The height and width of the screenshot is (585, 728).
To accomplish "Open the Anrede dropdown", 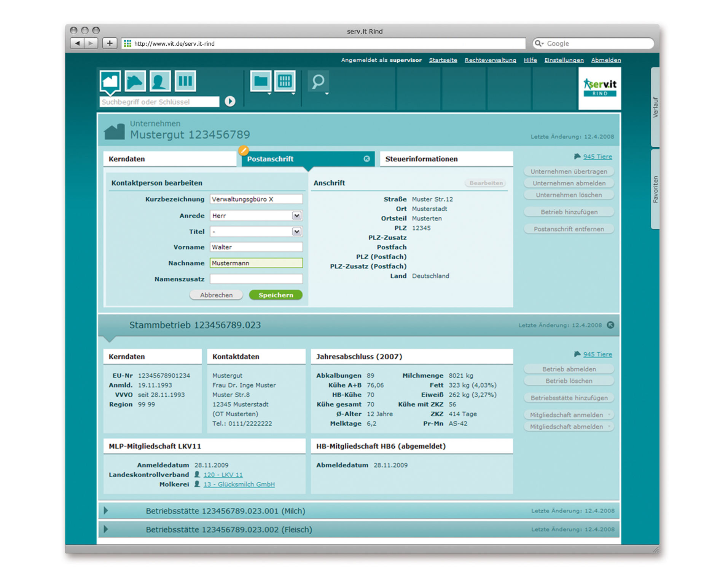I will point(296,216).
